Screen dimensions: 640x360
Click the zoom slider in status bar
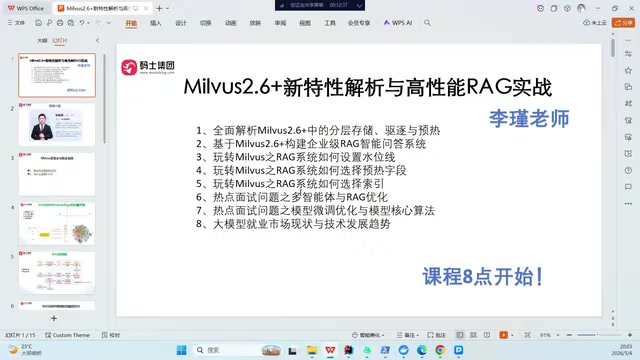599,335
